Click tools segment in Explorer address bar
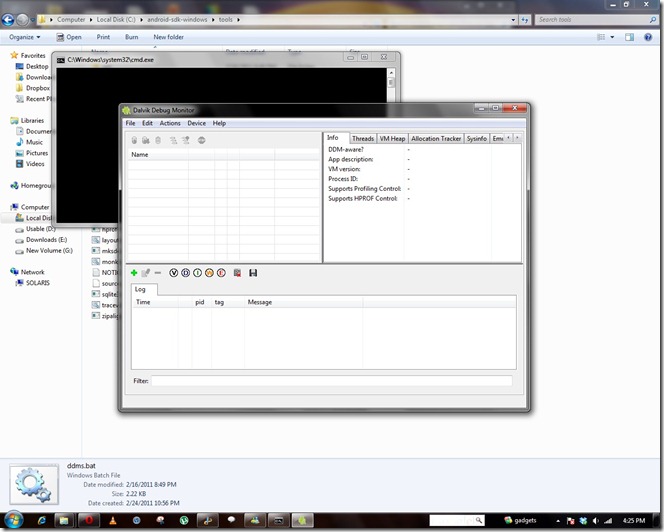The height and width of the screenshot is (532, 664). pos(226,19)
